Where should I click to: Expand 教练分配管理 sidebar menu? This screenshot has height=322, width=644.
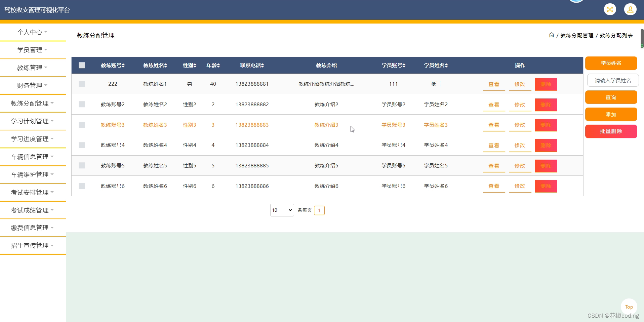point(33,104)
